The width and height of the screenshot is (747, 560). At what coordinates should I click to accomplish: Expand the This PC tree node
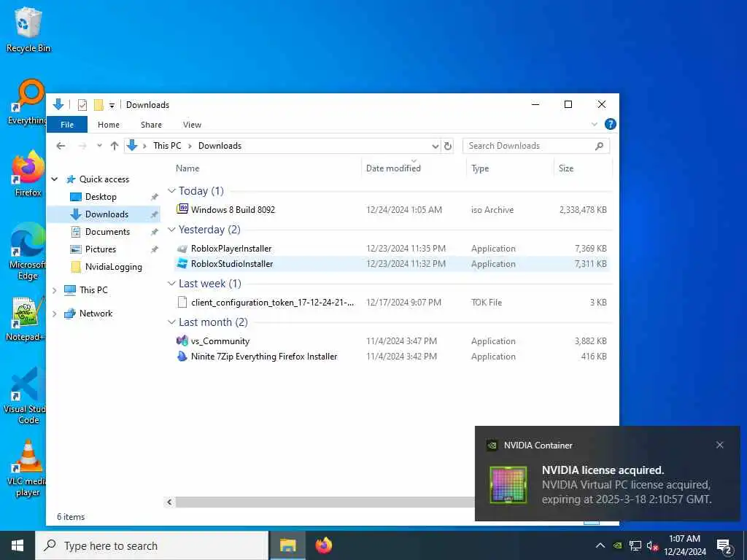point(54,290)
